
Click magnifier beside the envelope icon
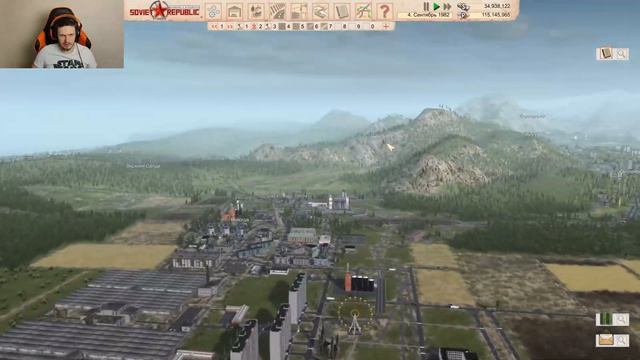pyautogui.click(x=621, y=340)
